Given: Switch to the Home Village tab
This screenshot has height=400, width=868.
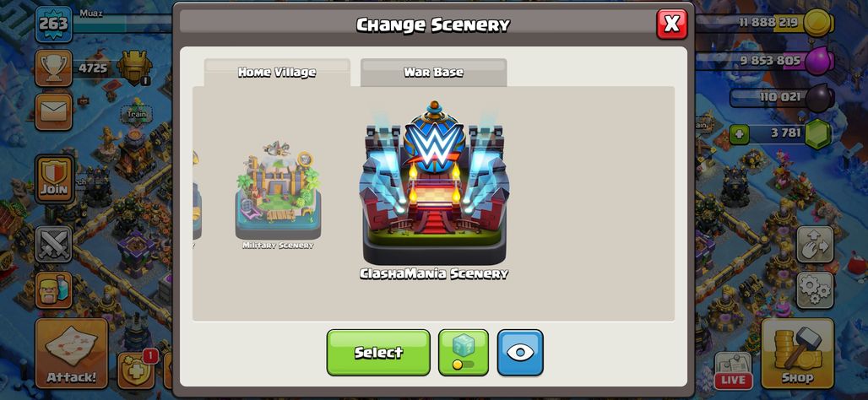Looking at the screenshot, I should [x=277, y=73].
